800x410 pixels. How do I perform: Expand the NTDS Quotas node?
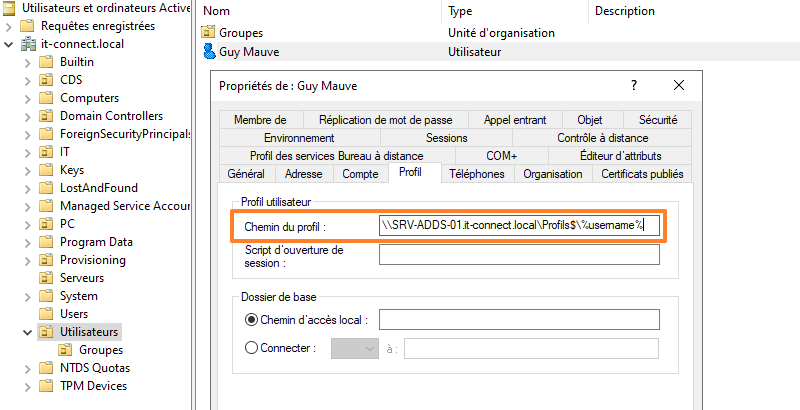pos(28,368)
